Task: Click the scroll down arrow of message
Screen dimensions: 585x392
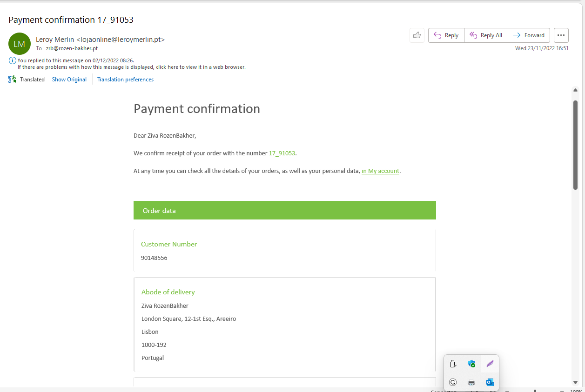Action: [575, 382]
